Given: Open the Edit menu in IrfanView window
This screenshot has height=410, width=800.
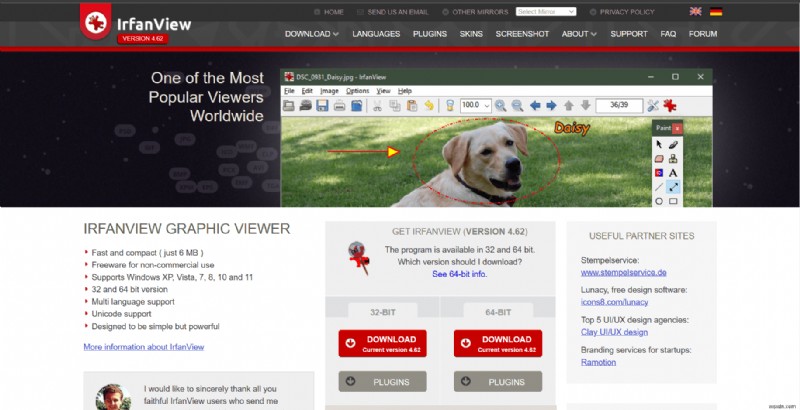Looking at the screenshot, I should click(x=307, y=91).
